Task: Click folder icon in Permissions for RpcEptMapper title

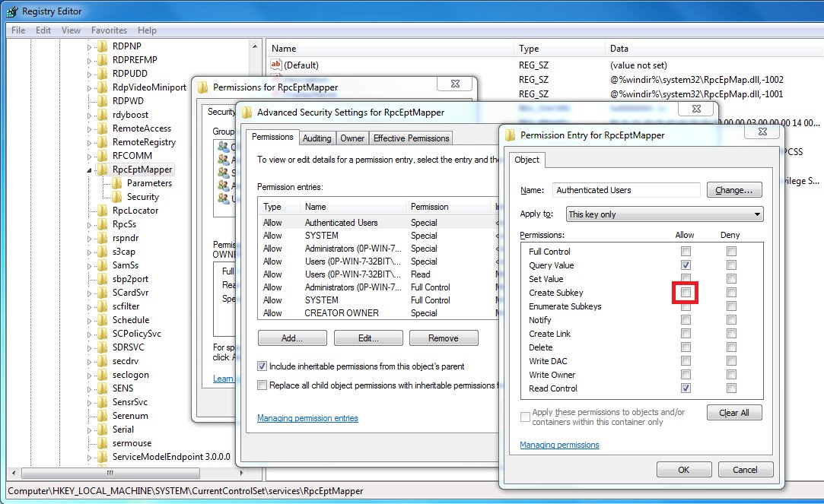Action: click(203, 87)
